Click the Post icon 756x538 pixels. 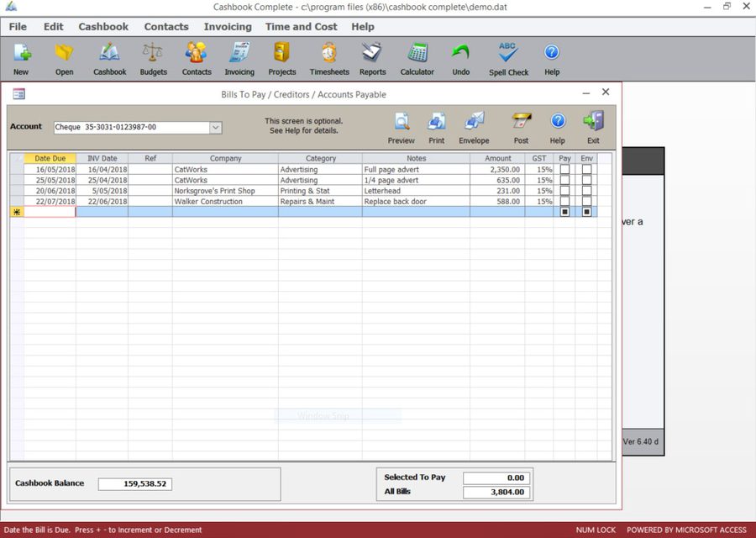click(x=521, y=121)
